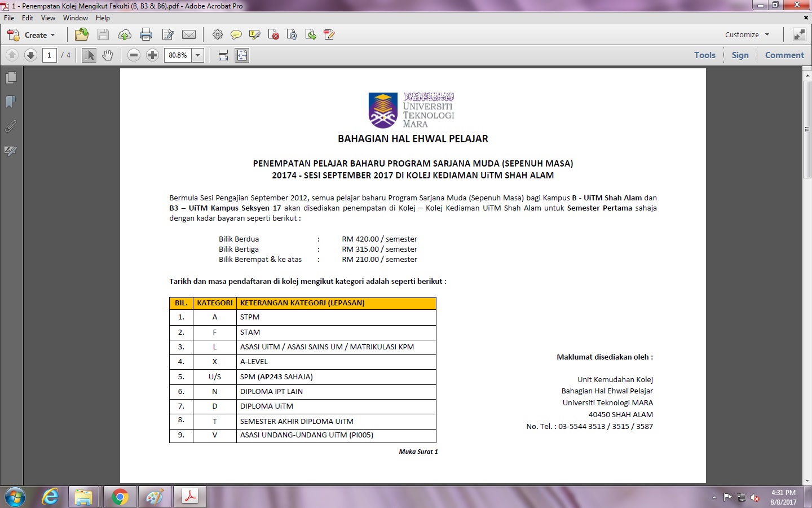
Task: Open the Window menu
Action: [76, 18]
